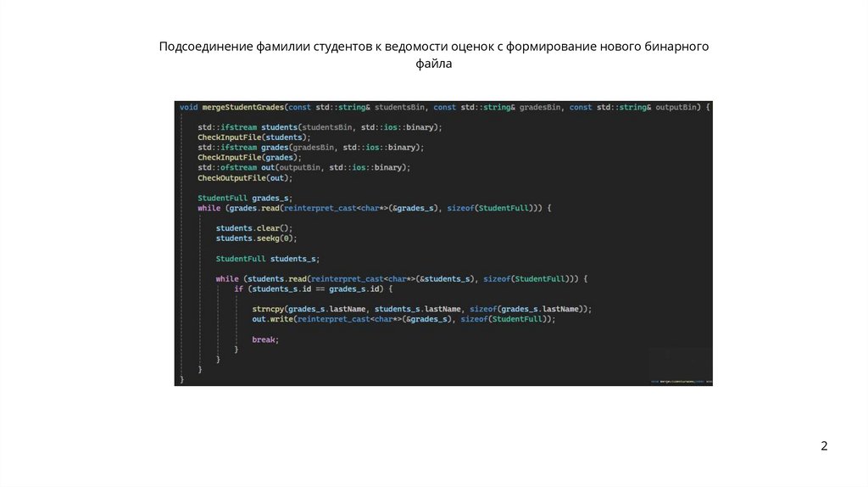Click the slide page number 2

824,446
